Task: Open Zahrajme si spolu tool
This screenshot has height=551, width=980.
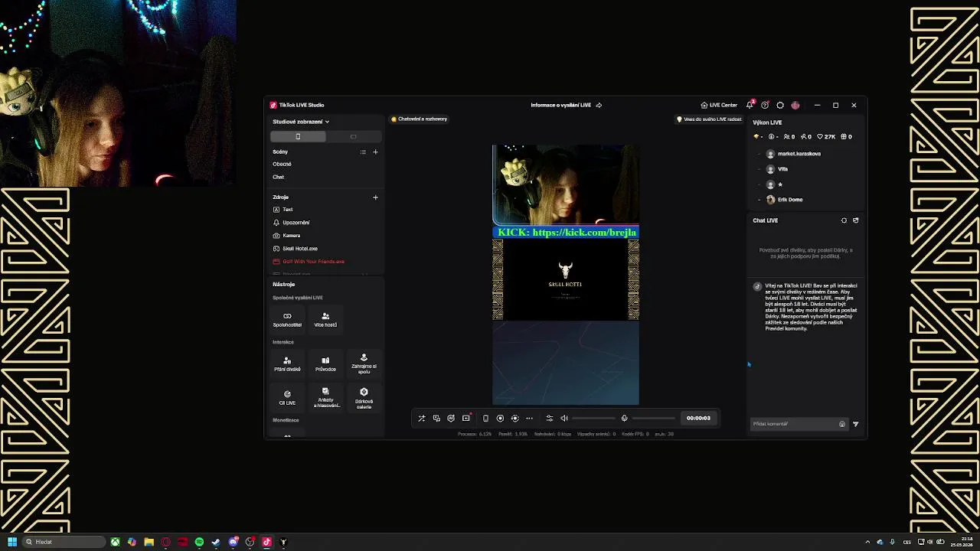Action: coord(364,364)
